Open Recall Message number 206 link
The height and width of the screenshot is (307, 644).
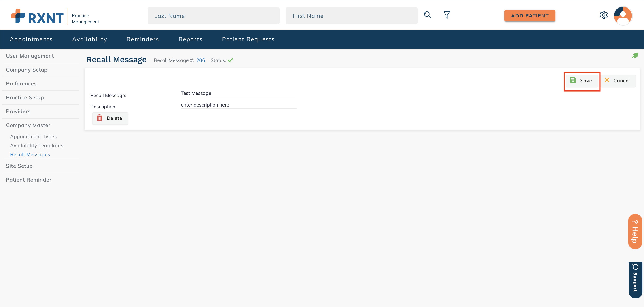pos(201,60)
